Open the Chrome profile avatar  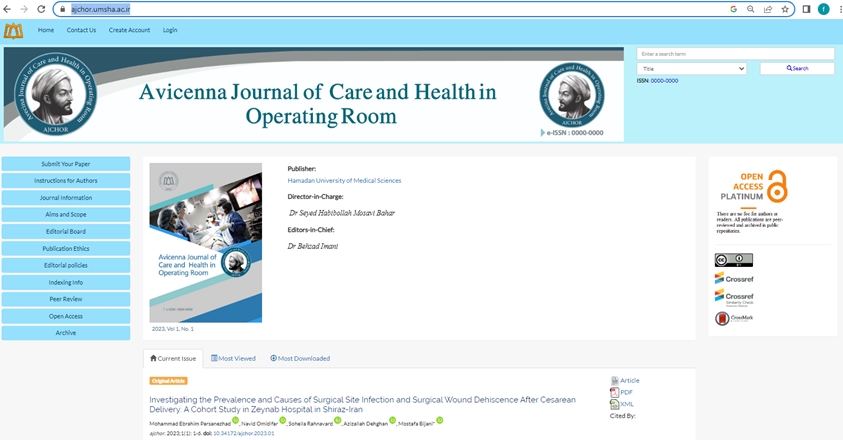[x=824, y=9]
